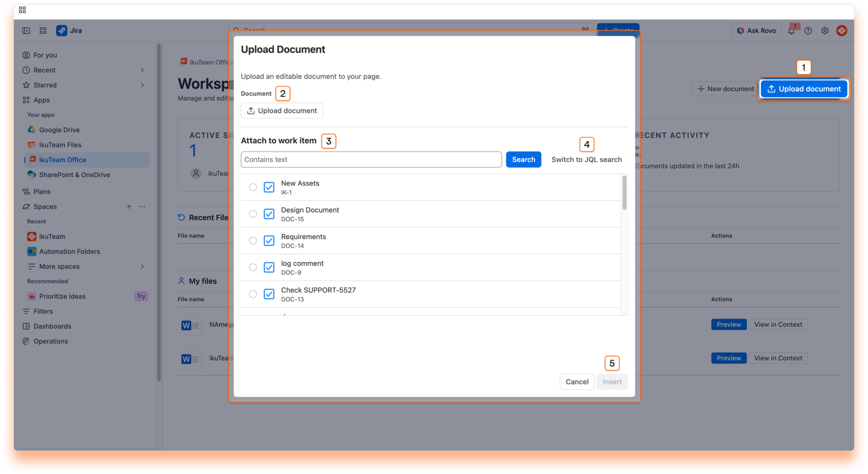
Task: Open Spaces more options ellipsis
Action: 142,207
